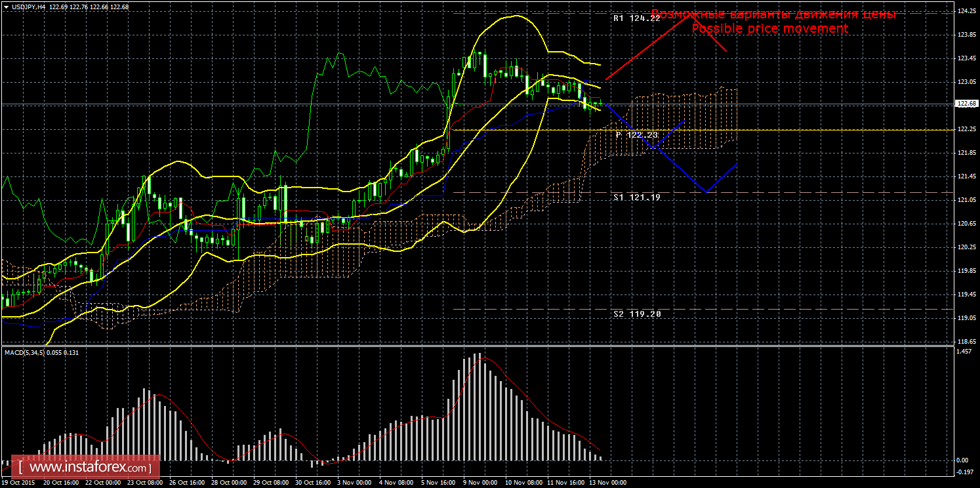The width and height of the screenshot is (980, 488).
Task: Click the 119.05 price axis label
Action: pos(968,318)
